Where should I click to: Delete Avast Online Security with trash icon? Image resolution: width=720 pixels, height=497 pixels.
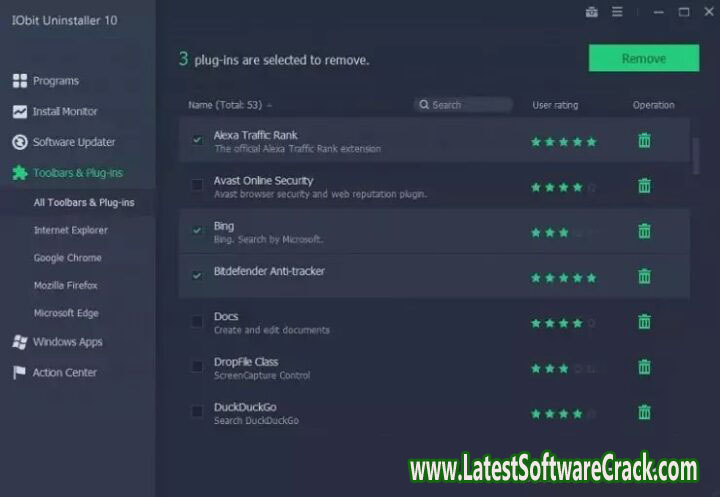pyautogui.click(x=644, y=186)
